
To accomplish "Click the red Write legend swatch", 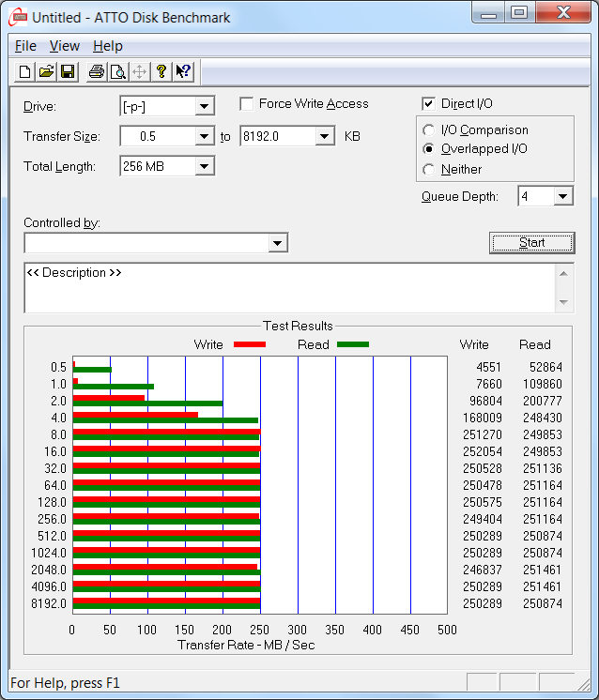I will pyautogui.click(x=250, y=344).
